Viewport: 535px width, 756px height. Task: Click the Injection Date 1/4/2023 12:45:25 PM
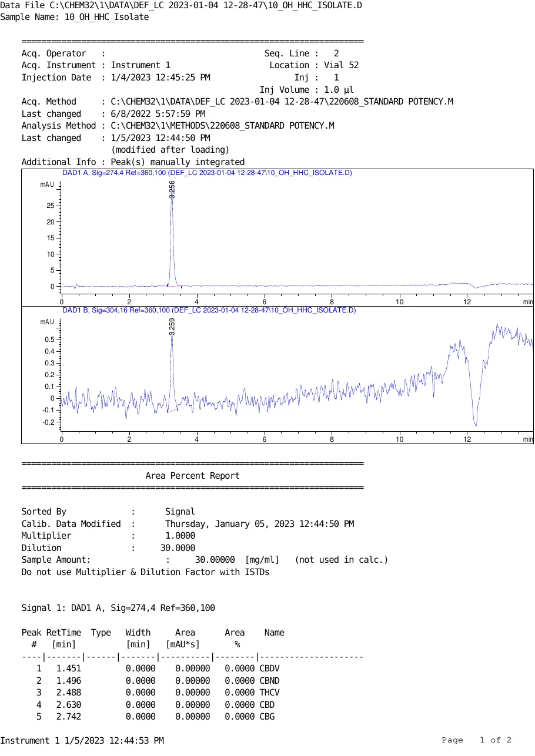click(x=160, y=78)
